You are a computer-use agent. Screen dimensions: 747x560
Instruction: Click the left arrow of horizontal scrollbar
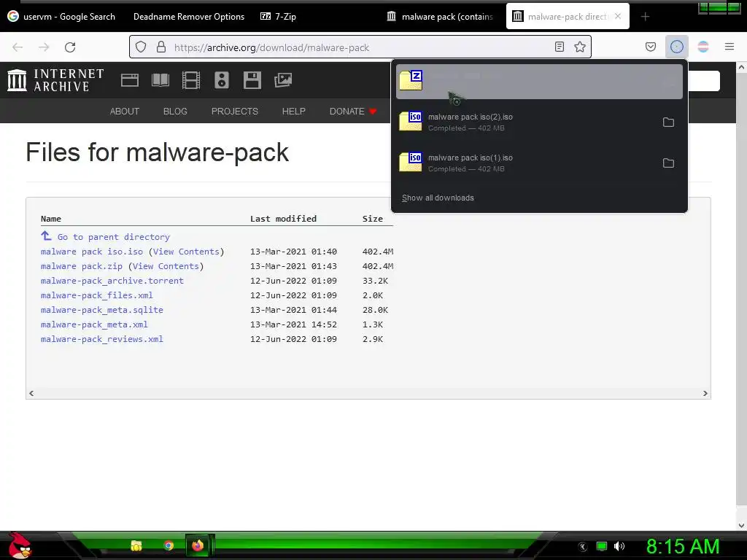pos(31,393)
